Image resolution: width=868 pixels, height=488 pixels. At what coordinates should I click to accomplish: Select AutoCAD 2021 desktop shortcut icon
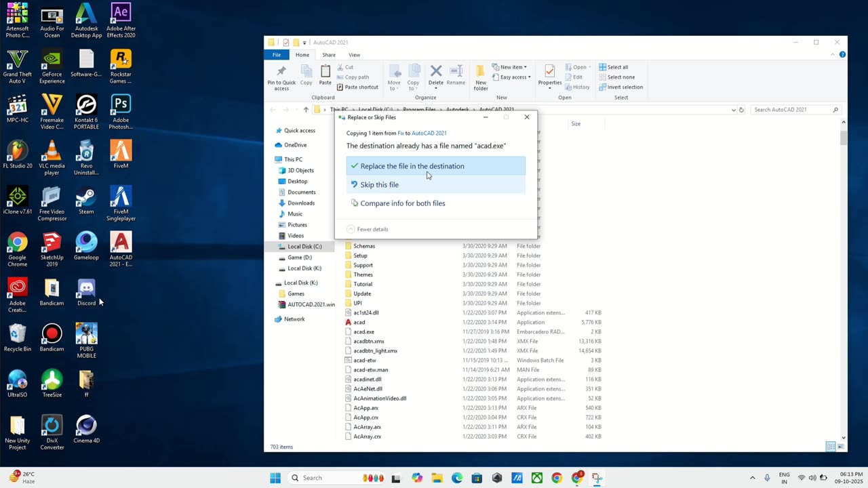pyautogui.click(x=121, y=249)
